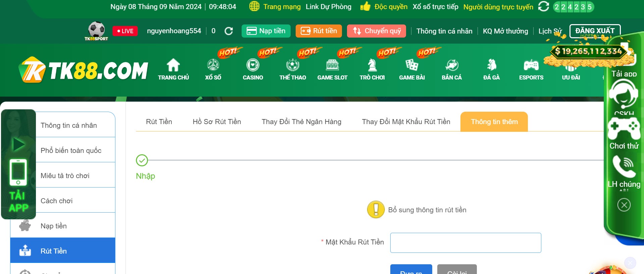Open KQ Mở thưởng results link

coord(505,31)
